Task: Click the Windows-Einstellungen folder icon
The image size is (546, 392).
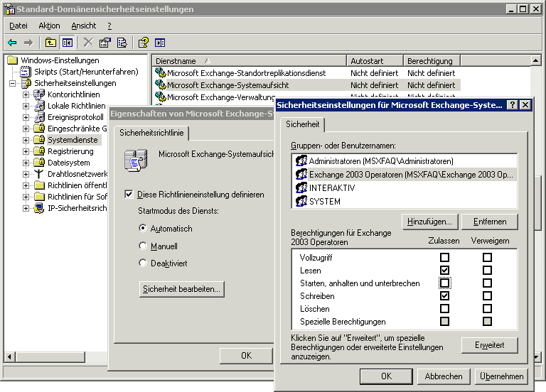Action: (13, 60)
